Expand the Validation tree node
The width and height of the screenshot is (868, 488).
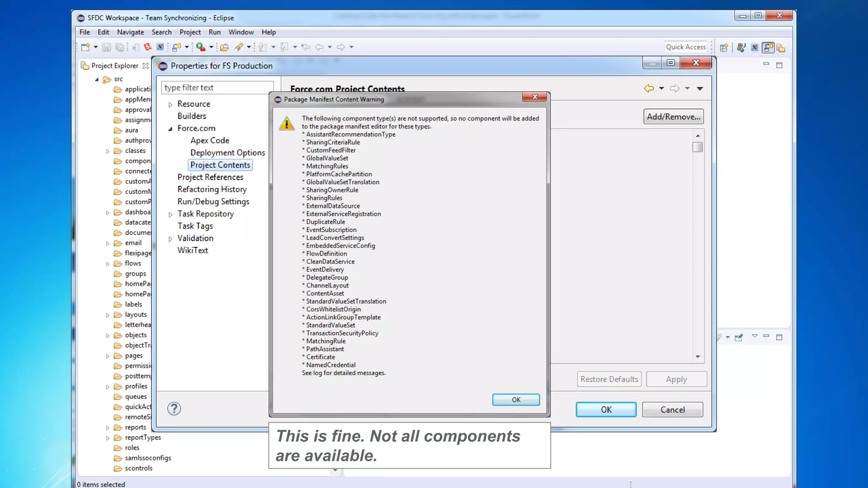(x=170, y=239)
